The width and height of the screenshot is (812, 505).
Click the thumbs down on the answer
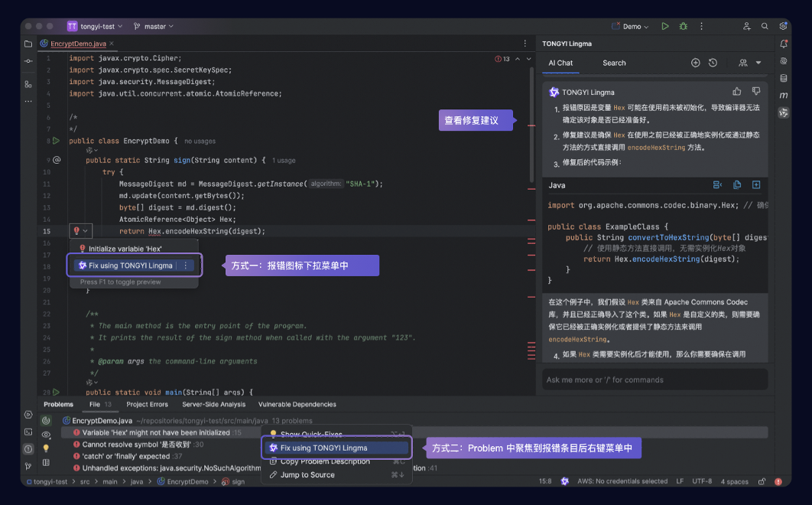756,92
